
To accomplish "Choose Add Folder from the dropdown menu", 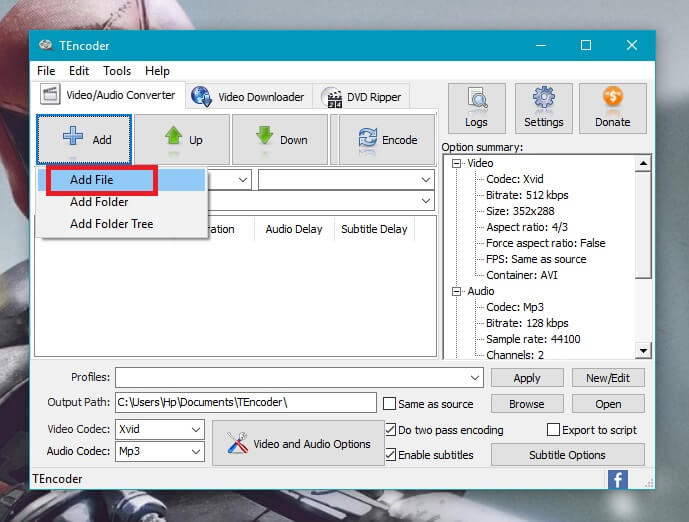I will click(x=121, y=202).
